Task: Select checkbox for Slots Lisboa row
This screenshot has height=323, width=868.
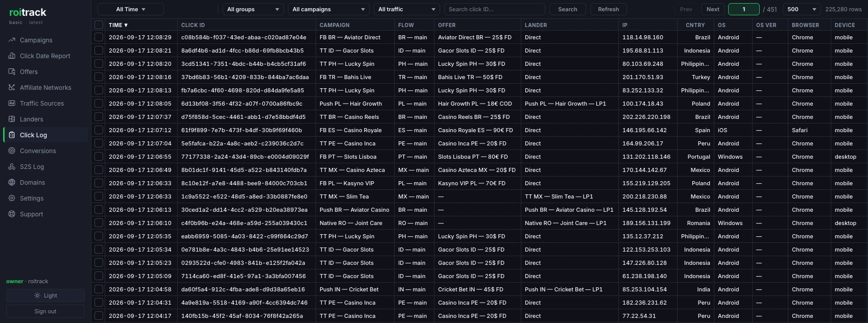Action: pos(99,157)
